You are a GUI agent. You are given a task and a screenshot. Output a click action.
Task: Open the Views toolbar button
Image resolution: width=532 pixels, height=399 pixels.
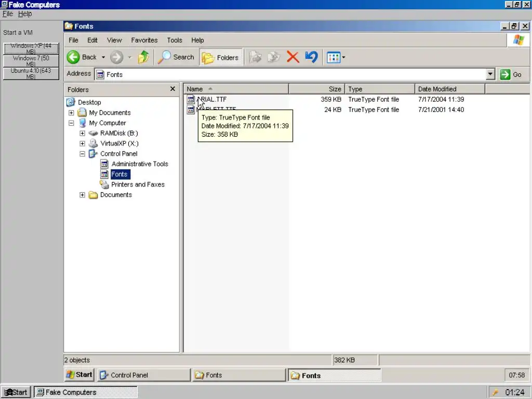pyautogui.click(x=333, y=57)
